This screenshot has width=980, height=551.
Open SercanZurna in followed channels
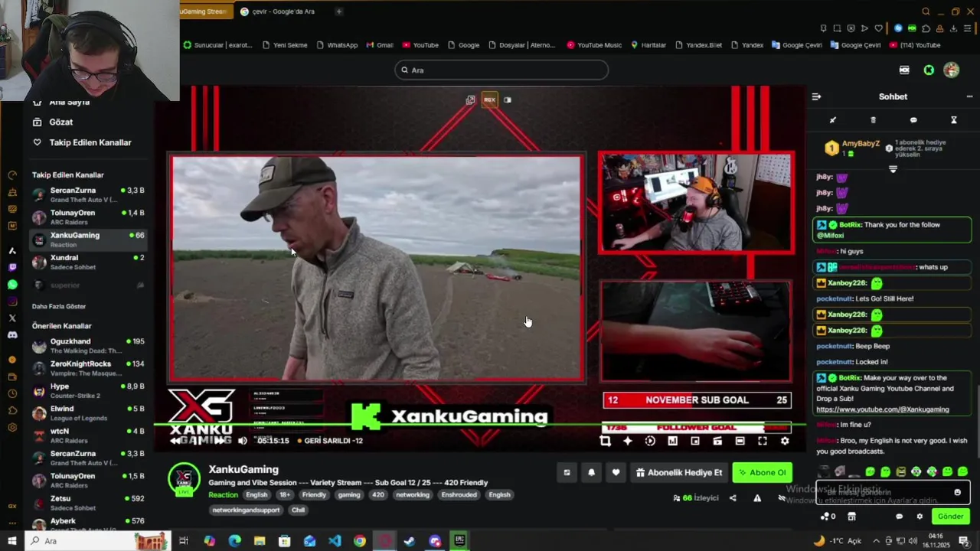coord(88,194)
